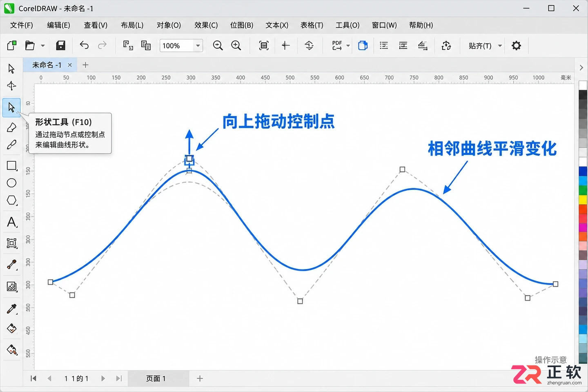Open the Options gear icon
588x392 pixels.
point(516,45)
